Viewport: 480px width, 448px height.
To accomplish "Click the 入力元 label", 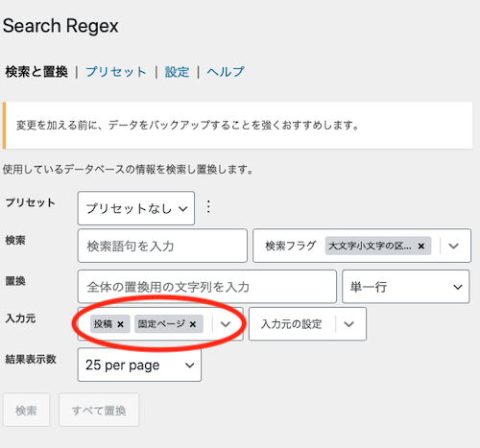I will tap(20, 318).
